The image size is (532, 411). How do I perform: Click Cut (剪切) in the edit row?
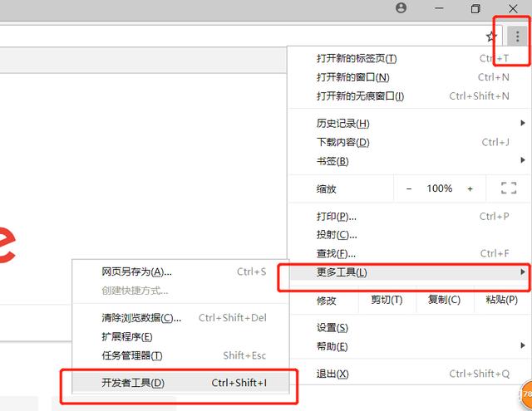coord(387,300)
